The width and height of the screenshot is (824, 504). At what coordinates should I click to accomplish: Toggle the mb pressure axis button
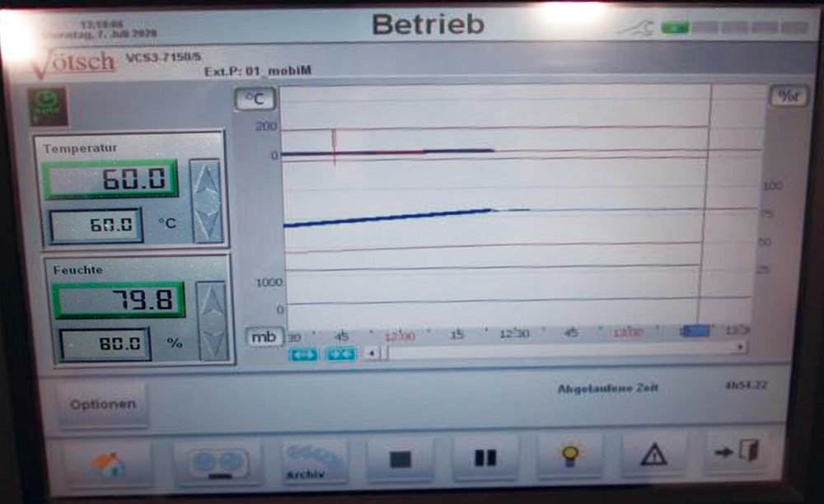[x=264, y=337]
